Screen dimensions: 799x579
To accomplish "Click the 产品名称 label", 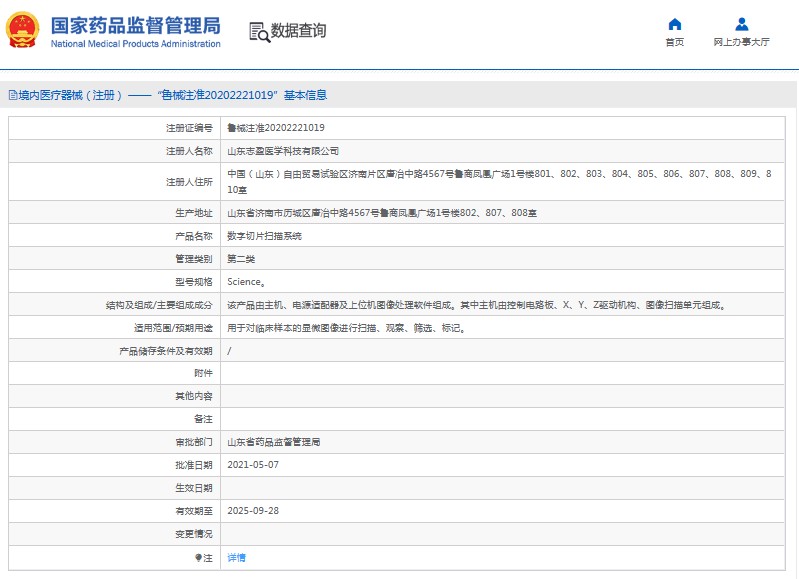I will pyautogui.click(x=194, y=236).
